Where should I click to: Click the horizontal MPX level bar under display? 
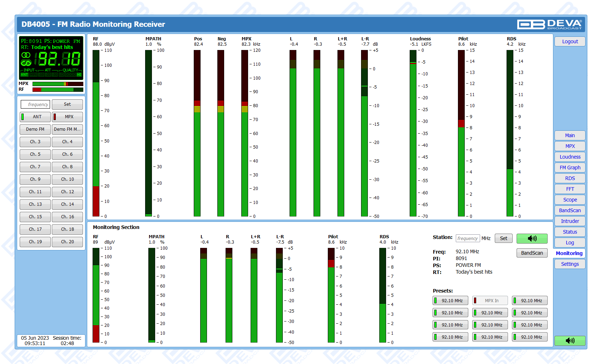(x=58, y=84)
